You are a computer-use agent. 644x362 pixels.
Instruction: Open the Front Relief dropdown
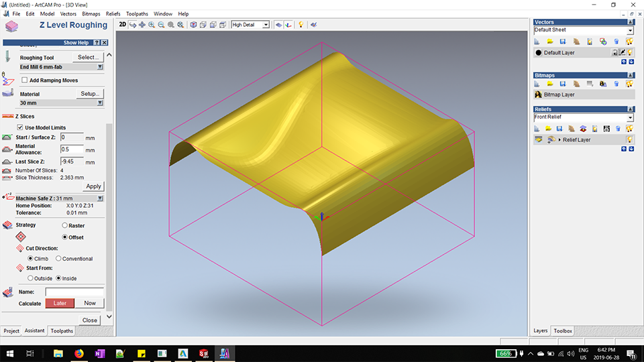click(x=630, y=117)
